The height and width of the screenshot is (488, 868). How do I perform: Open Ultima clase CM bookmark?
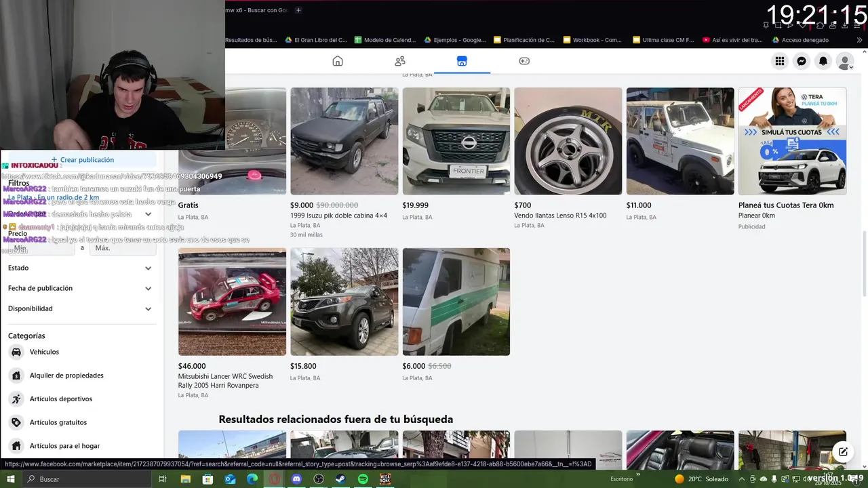point(664,40)
